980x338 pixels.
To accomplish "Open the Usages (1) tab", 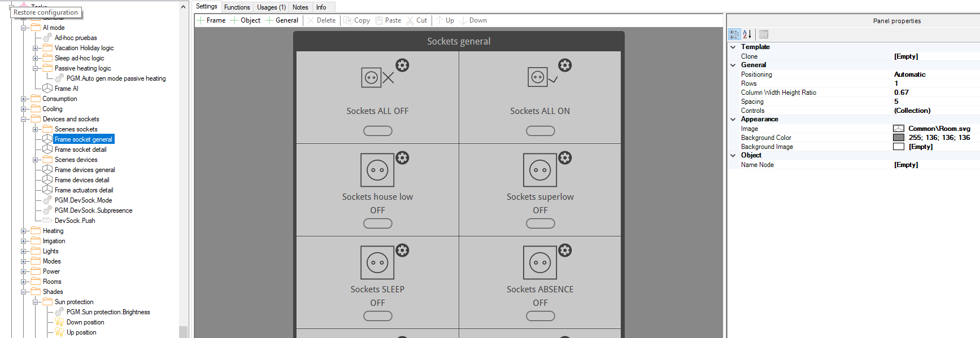I will (x=271, y=7).
